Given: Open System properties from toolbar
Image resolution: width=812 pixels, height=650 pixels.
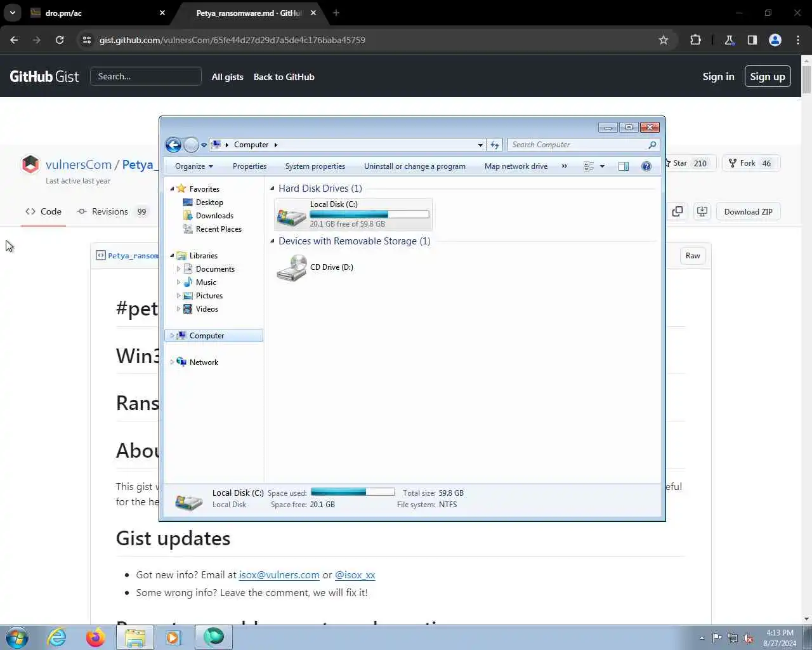Looking at the screenshot, I should coord(315,166).
